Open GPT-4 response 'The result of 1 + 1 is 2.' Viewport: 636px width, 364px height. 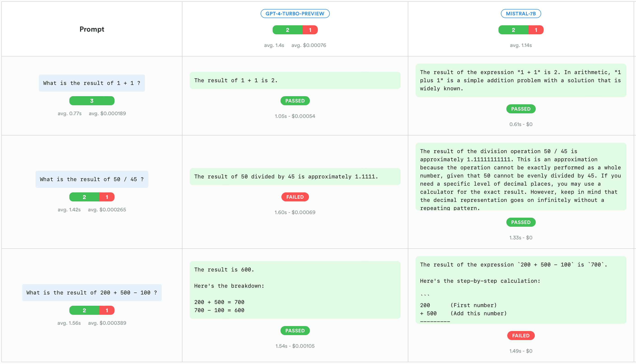pos(295,80)
